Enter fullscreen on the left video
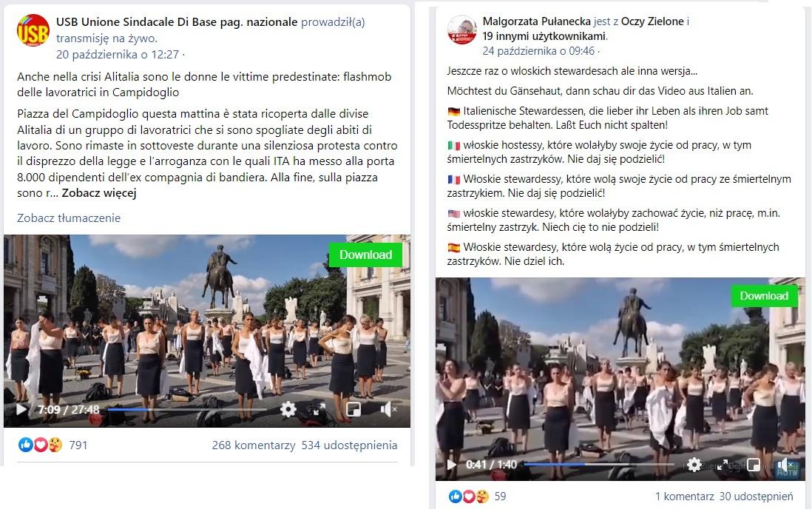The width and height of the screenshot is (812, 515). click(319, 409)
